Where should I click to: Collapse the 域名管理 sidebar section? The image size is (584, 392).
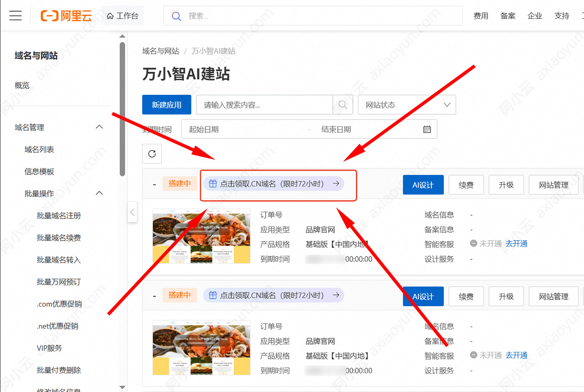point(99,127)
